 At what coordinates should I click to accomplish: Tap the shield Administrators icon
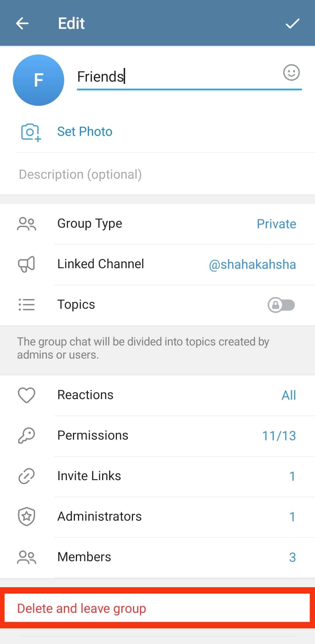tap(27, 517)
